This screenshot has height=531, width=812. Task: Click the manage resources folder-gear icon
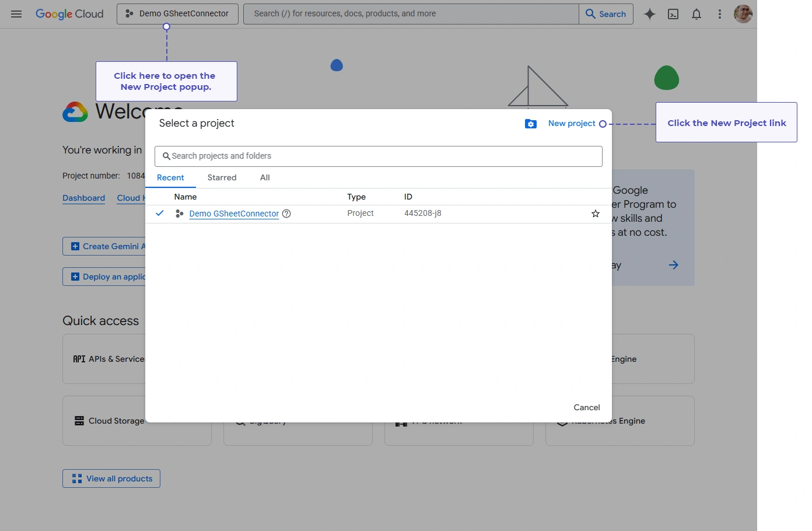(x=531, y=124)
